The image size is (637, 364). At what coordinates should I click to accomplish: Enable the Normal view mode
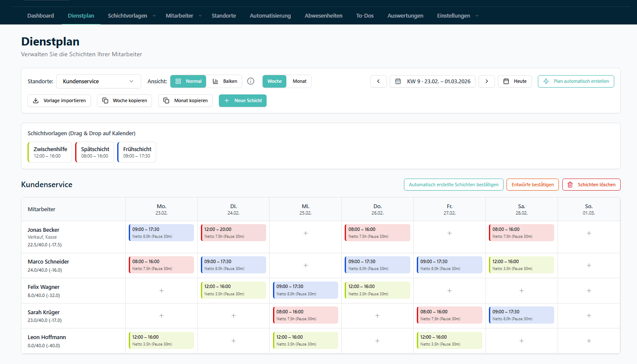[x=188, y=81]
